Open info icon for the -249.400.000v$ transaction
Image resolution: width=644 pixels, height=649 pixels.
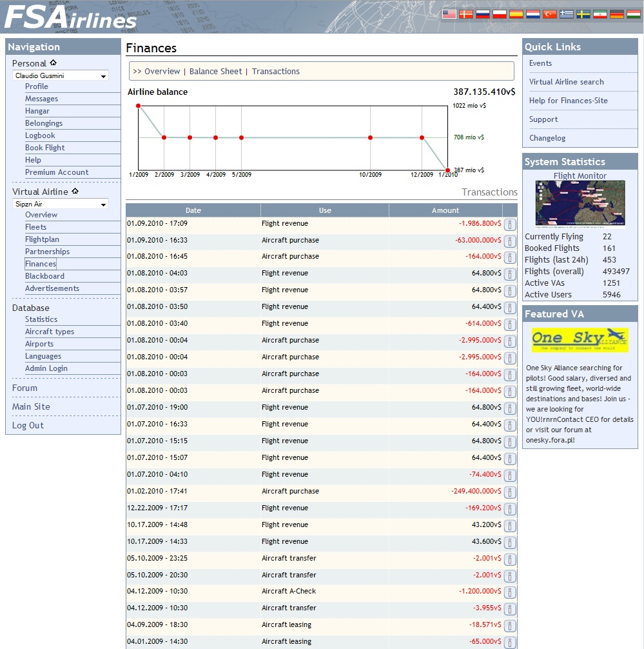(509, 492)
